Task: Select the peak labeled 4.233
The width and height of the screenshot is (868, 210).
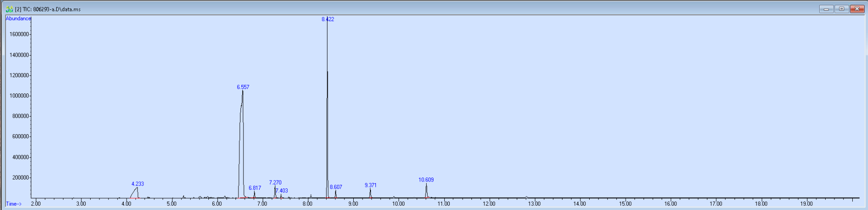Action: pos(137,184)
